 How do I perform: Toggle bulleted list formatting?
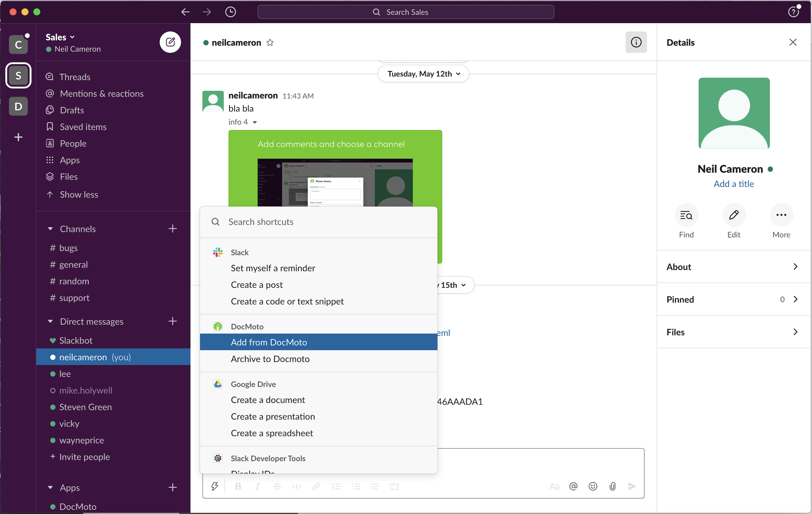click(x=355, y=486)
